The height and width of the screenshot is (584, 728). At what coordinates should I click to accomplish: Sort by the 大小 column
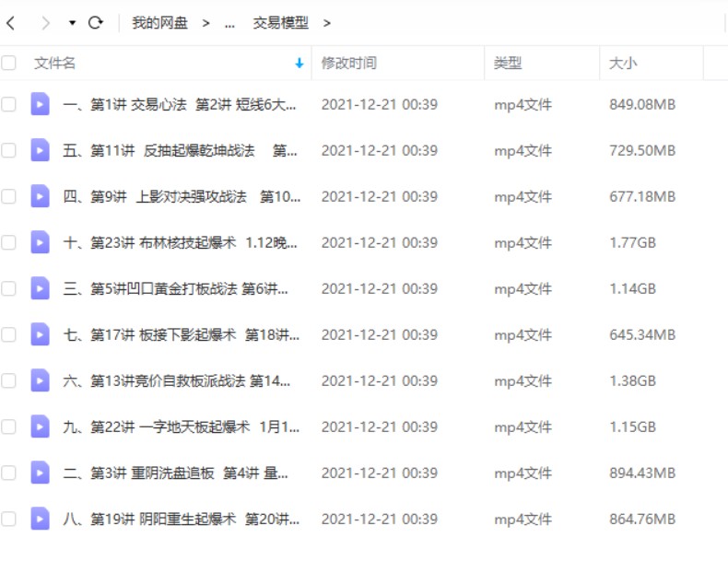623,63
